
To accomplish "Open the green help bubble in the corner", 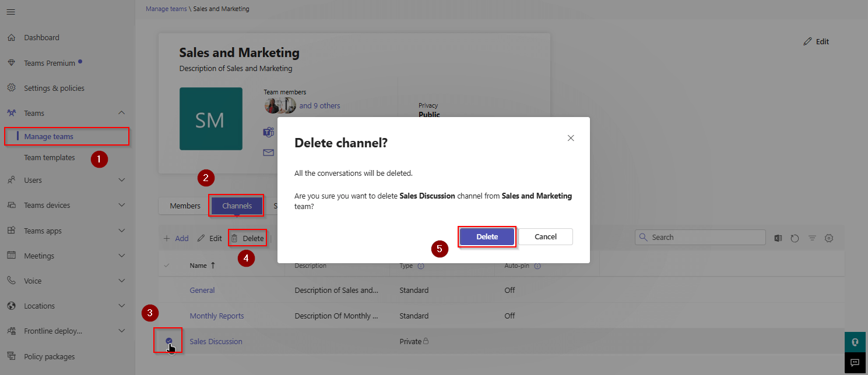I will [x=855, y=342].
